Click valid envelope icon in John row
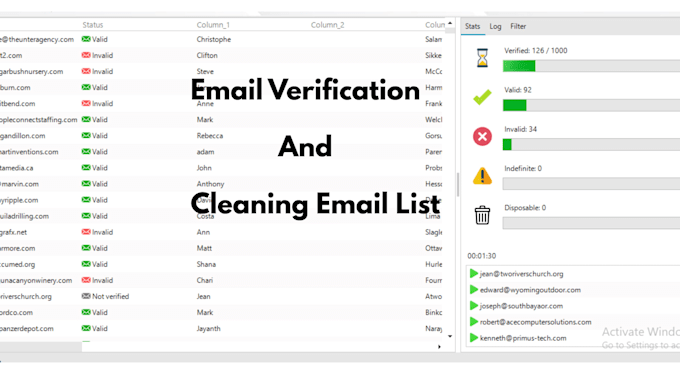Image resolution: width=680 pixels, height=383 pixels. click(x=86, y=167)
